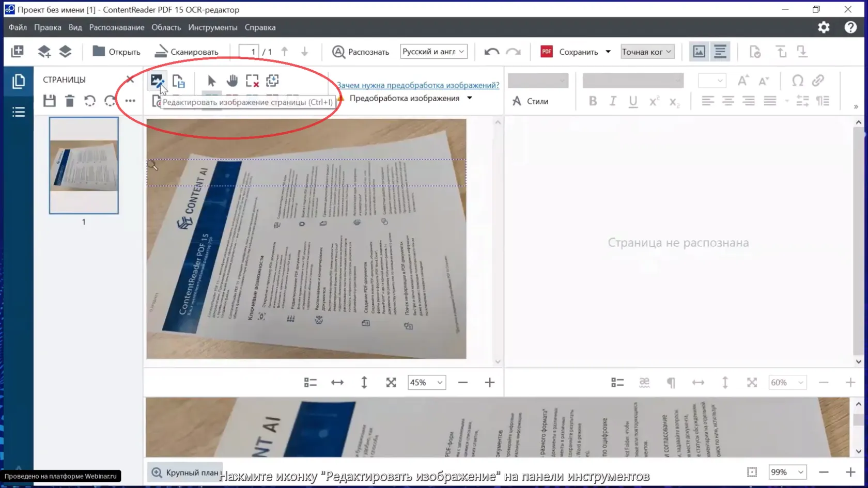This screenshot has height=488, width=868.
Task: Open the settings gear
Action: (x=824, y=27)
